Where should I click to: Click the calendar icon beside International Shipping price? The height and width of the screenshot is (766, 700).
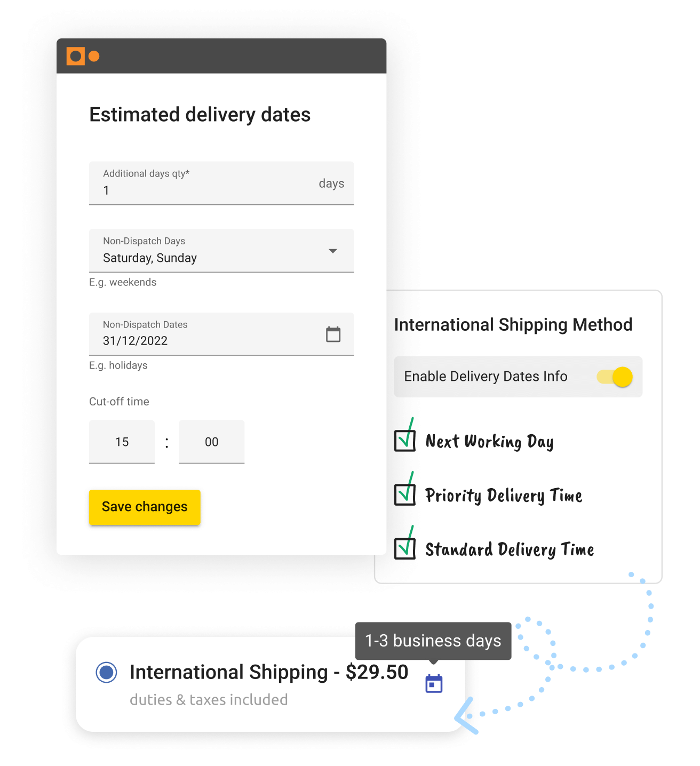(x=433, y=683)
